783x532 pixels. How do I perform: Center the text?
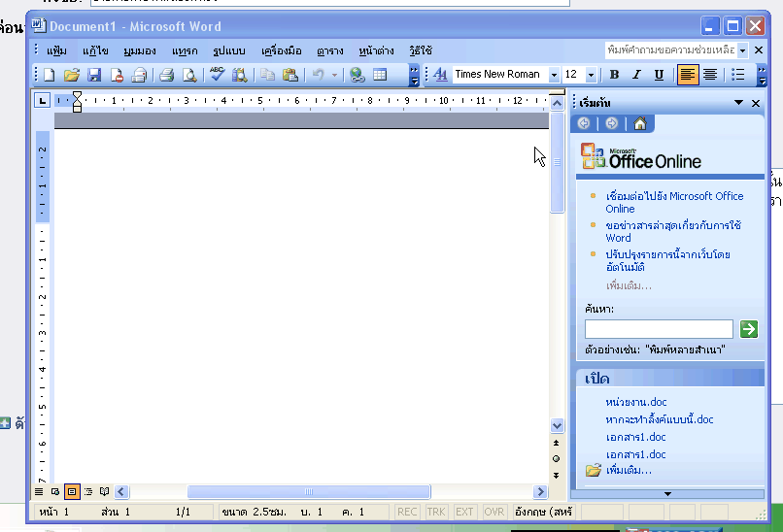(x=709, y=75)
